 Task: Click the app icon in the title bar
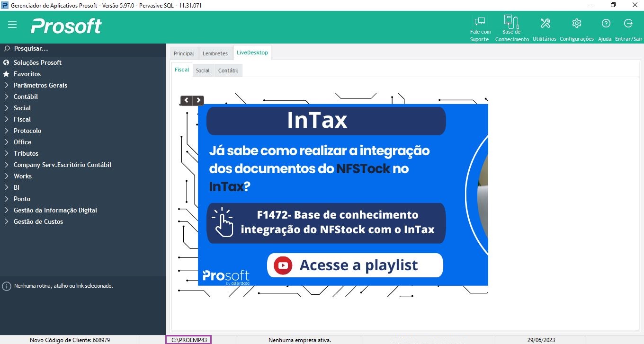pos(5,5)
